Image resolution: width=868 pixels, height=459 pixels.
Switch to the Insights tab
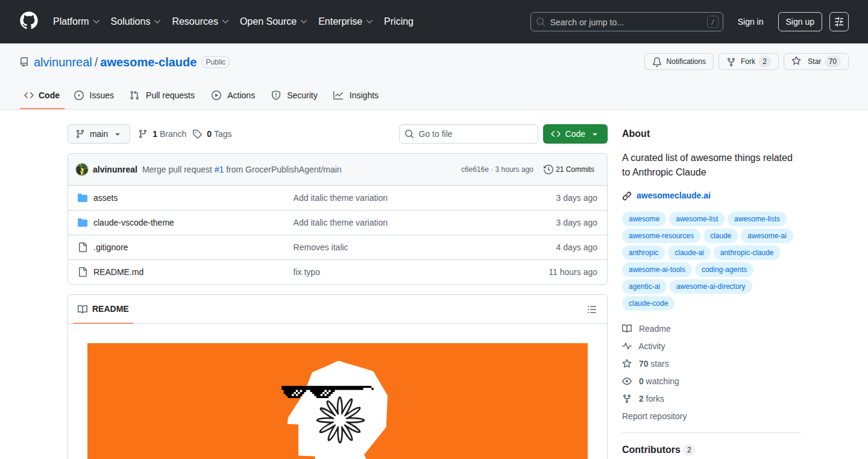(x=356, y=95)
